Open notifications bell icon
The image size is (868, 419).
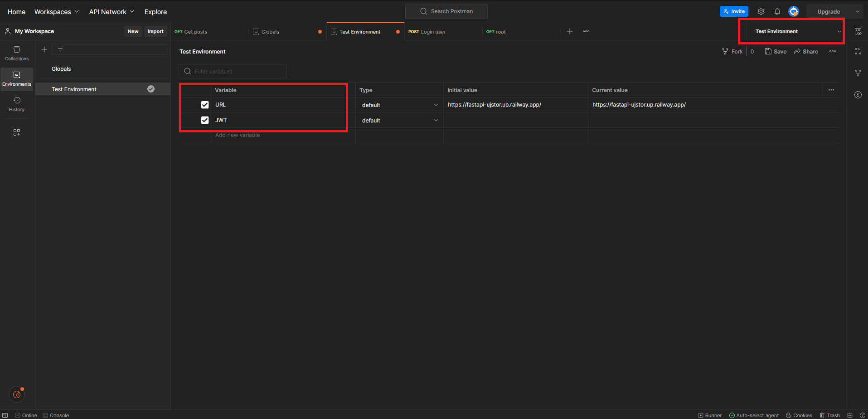tap(777, 11)
